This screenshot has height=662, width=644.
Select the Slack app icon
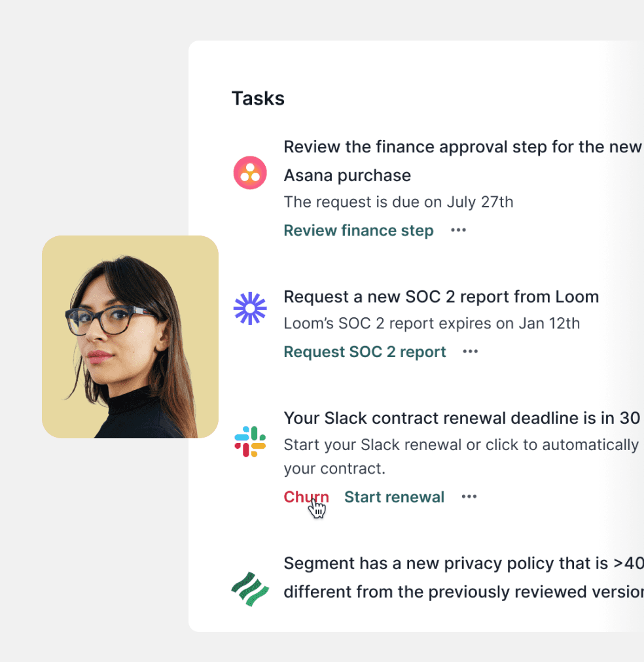click(250, 442)
